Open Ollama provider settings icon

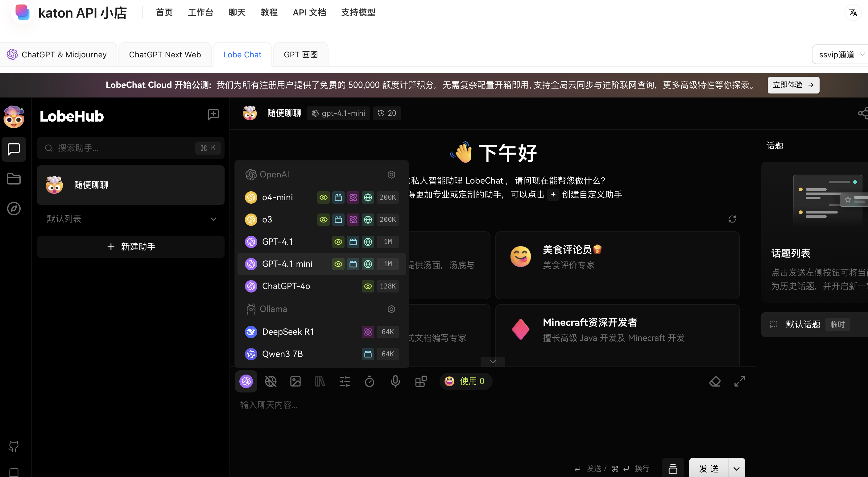click(391, 309)
